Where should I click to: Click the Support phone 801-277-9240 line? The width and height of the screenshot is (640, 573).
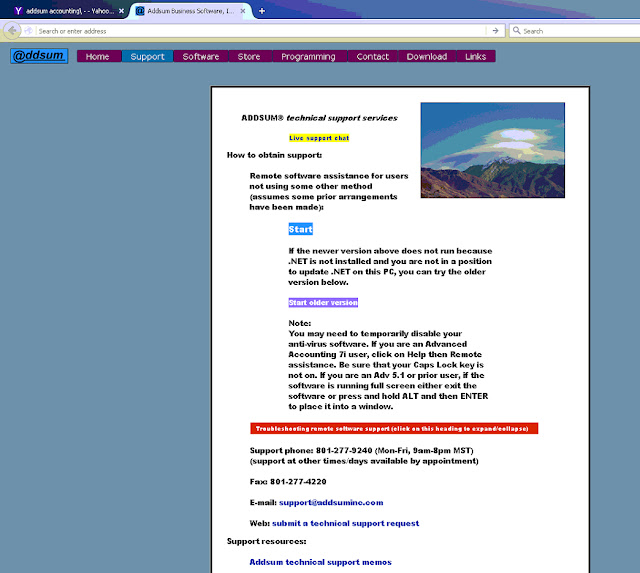tap(362, 451)
